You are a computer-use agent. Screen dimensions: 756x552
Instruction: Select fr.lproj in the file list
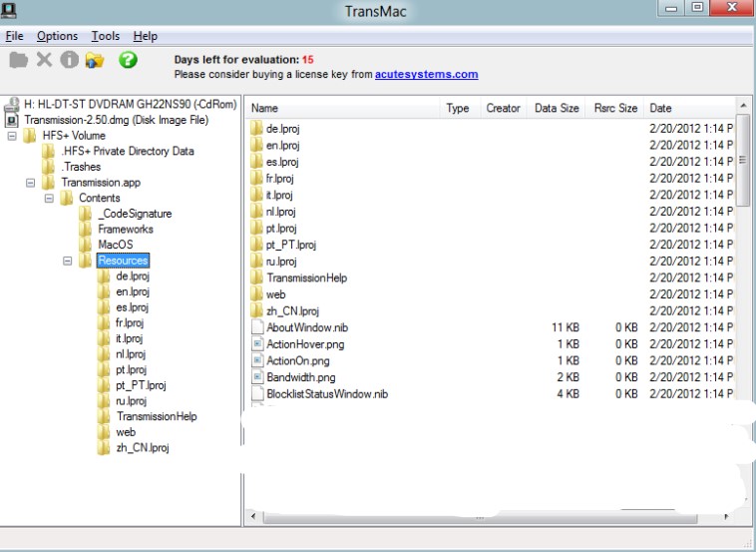point(280,179)
